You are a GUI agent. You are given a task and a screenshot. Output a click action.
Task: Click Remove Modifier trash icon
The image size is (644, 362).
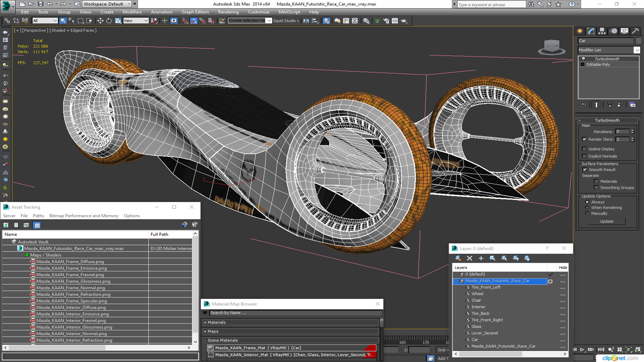(619, 105)
